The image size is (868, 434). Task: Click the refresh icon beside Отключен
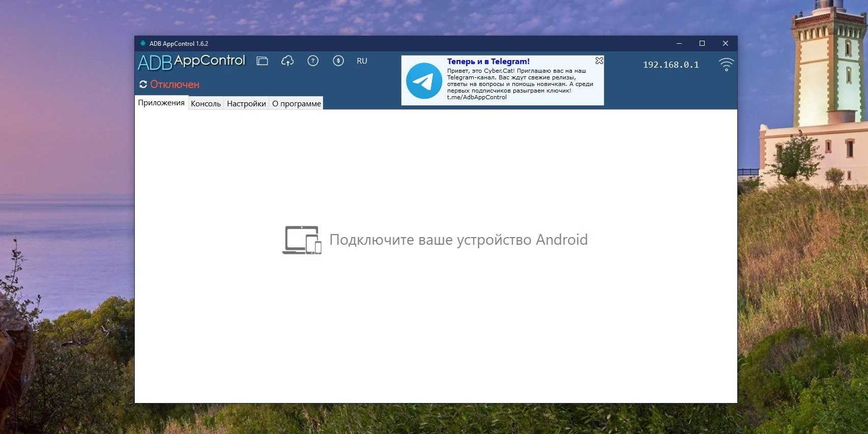(x=143, y=84)
